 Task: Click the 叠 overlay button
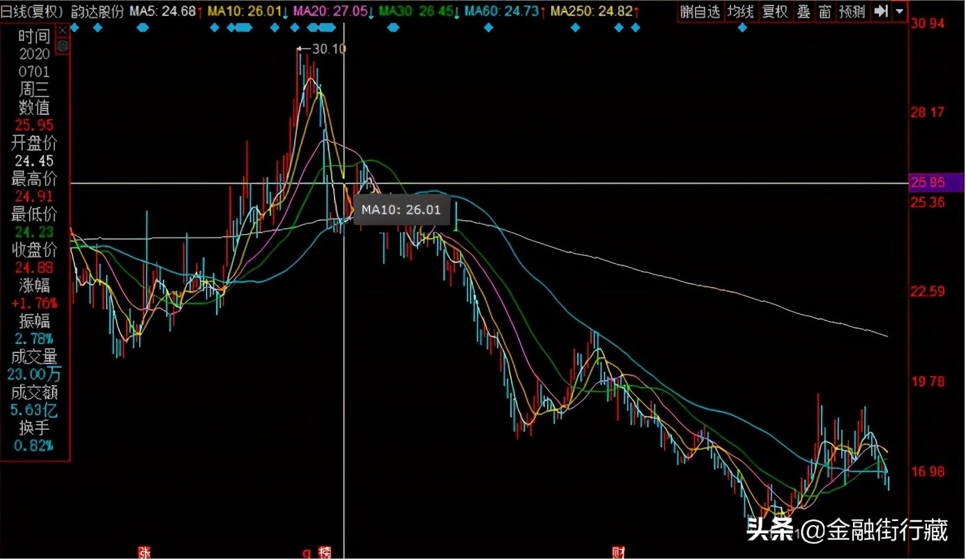(804, 12)
